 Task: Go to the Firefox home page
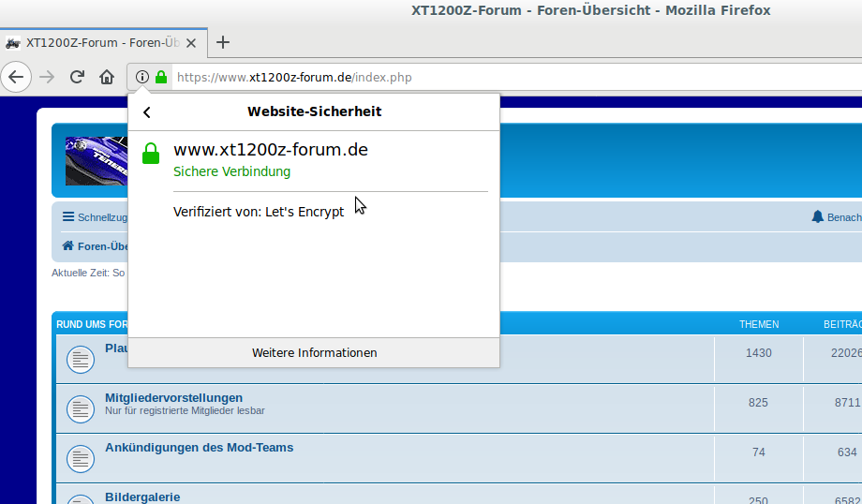tap(107, 77)
